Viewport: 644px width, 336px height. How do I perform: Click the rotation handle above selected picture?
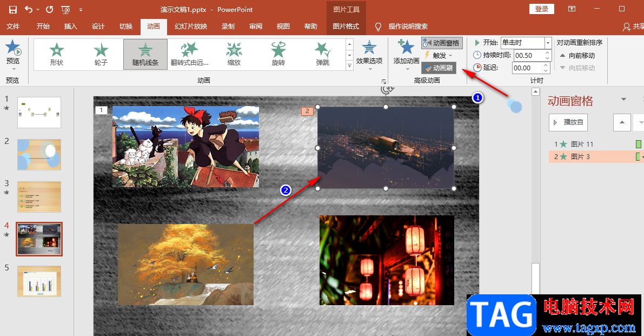386,90
